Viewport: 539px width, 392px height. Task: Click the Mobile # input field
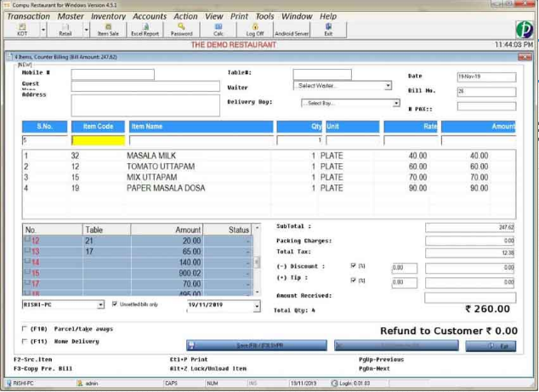coord(112,75)
